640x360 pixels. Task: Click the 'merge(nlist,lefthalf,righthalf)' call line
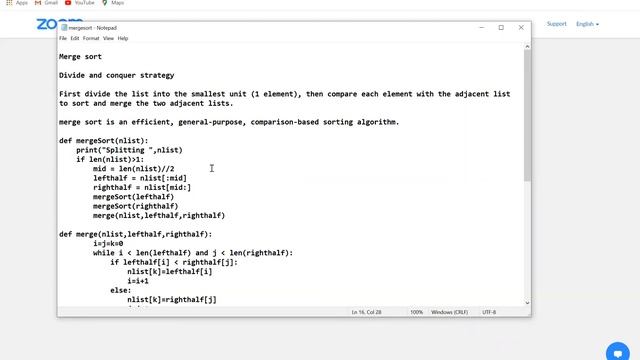point(159,216)
